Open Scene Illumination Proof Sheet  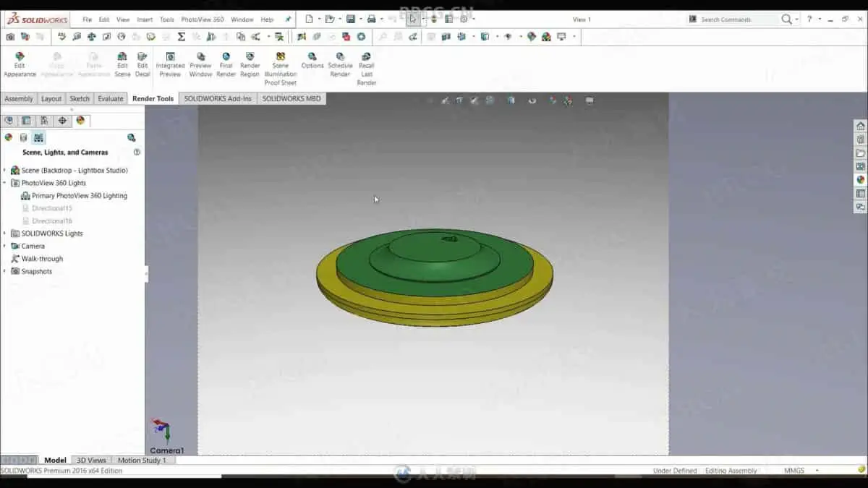click(x=280, y=69)
